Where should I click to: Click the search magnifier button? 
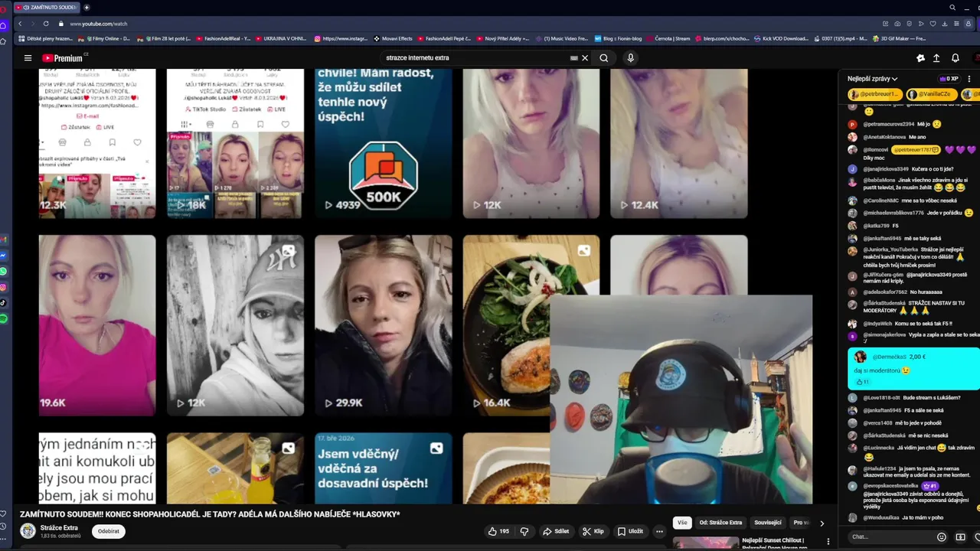(x=604, y=58)
